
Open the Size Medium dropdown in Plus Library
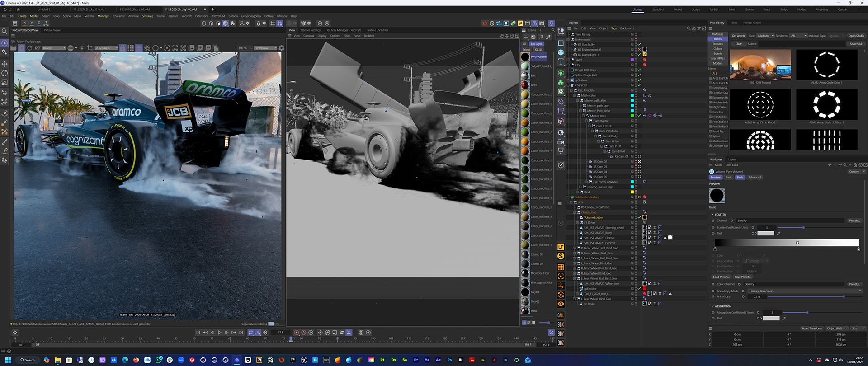(x=765, y=36)
